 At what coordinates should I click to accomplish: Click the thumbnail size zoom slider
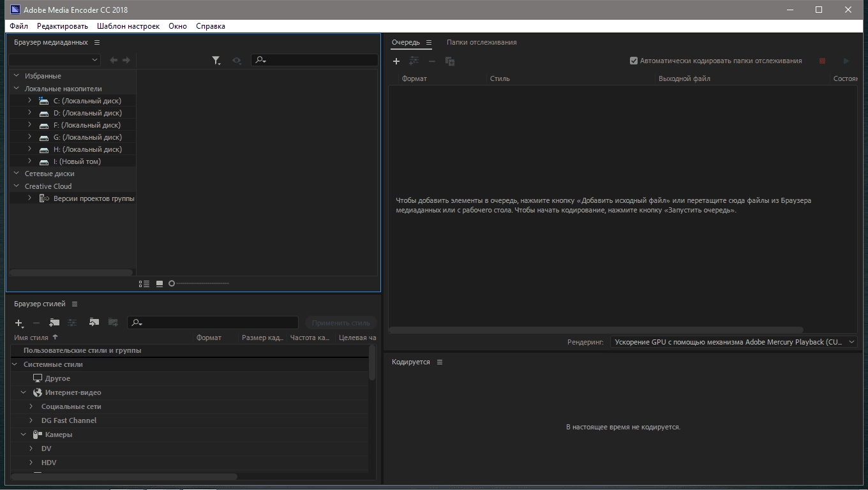(198, 284)
